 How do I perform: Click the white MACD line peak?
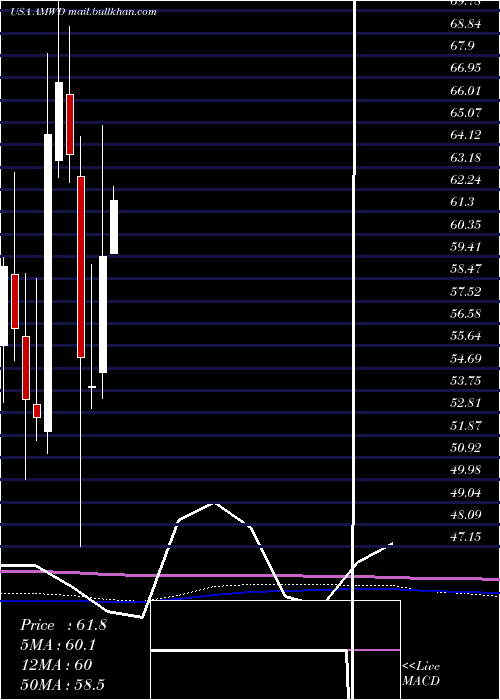point(215,504)
